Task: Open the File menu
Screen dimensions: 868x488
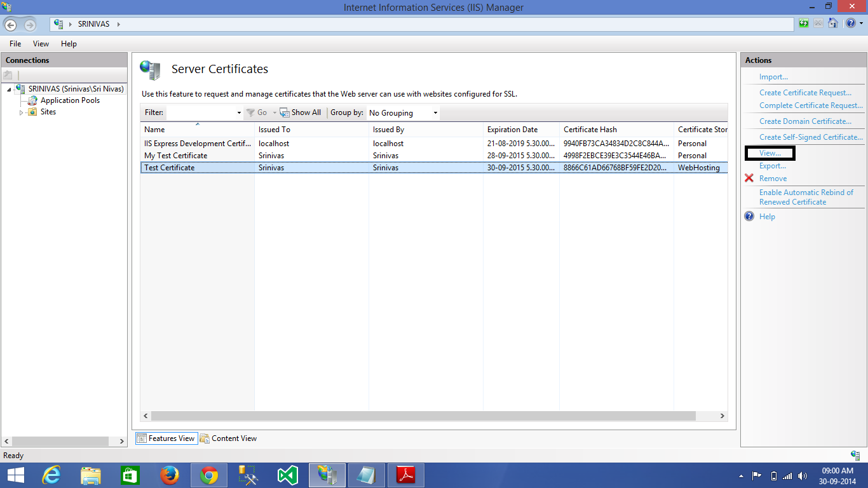Action: [15, 43]
